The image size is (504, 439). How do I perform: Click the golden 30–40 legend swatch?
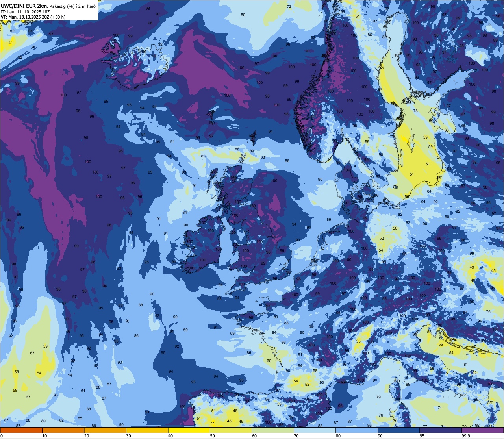147,430
